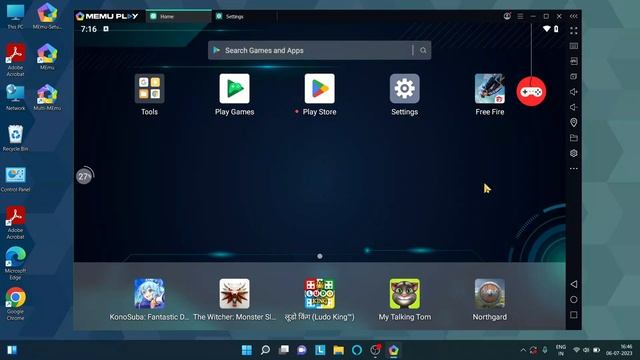Viewport: 640px width, 360px height.
Task: Click the Search Games and Apps field
Action: [319, 50]
